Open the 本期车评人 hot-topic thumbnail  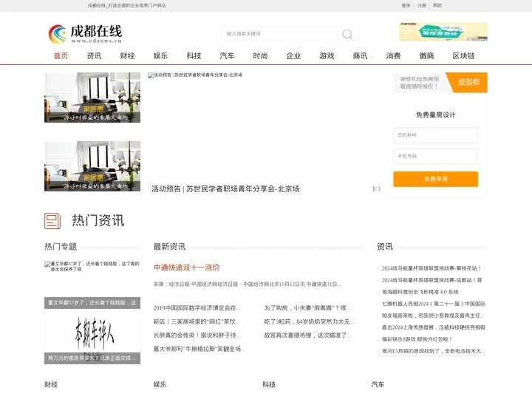tap(92, 341)
